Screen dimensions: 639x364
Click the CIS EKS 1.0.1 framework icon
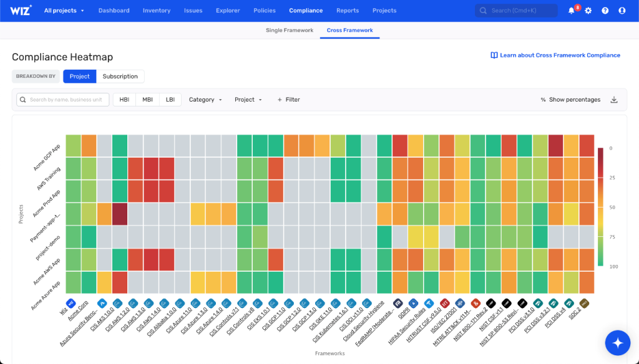point(273,304)
